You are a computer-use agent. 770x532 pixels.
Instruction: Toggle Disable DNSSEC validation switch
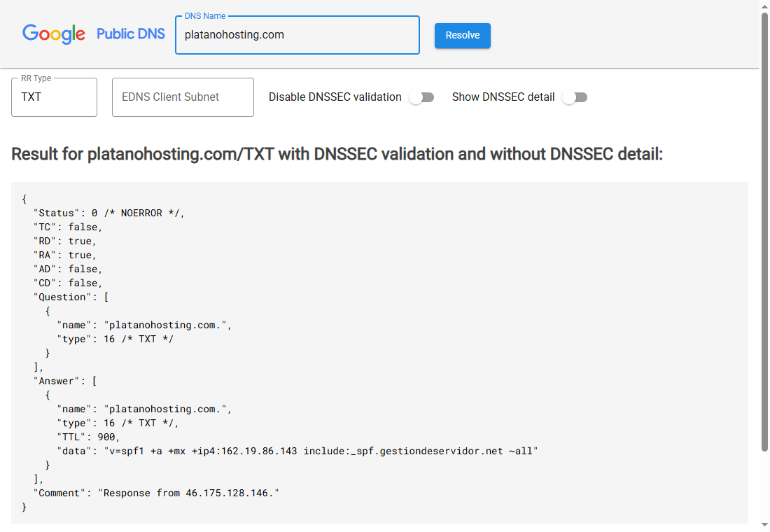[422, 97]
